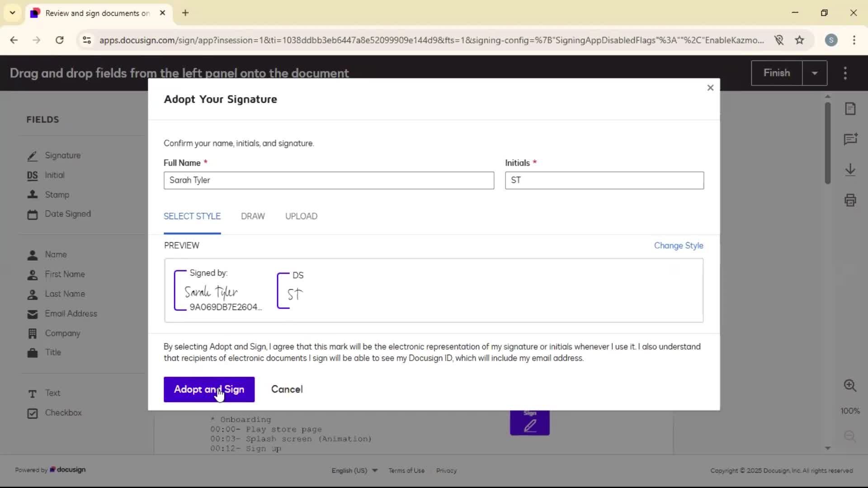
Task: Open the document pages panel icon
Action: click(x=850, y=109)
